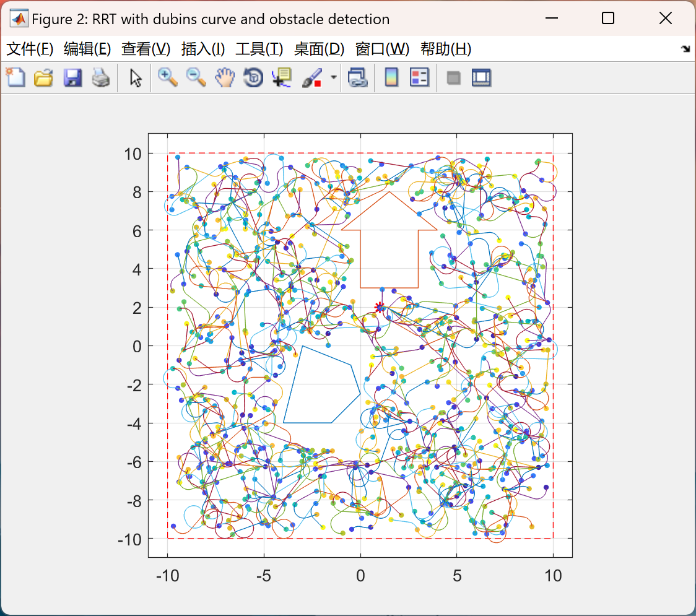The image size is (696, 616).
Task: Open the 帮助(H) menu
Action: click(x=446, y=49)
